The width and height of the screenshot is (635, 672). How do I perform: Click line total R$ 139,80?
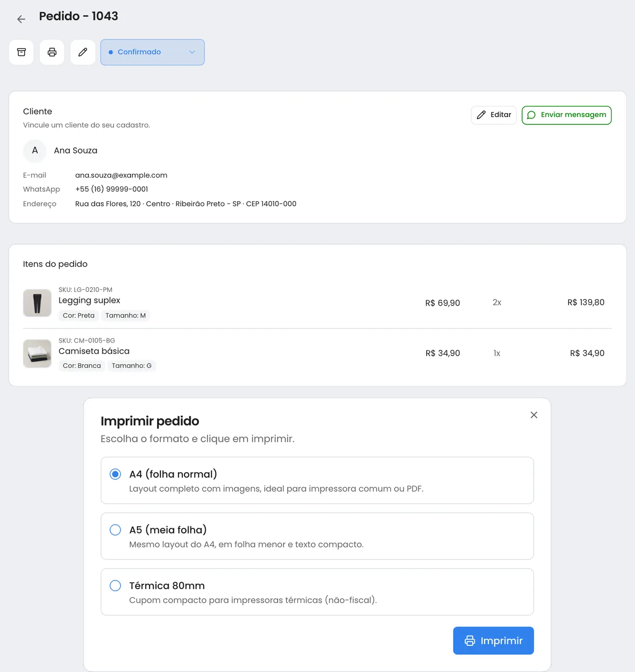pyautogui.click(x=586, y=302)
